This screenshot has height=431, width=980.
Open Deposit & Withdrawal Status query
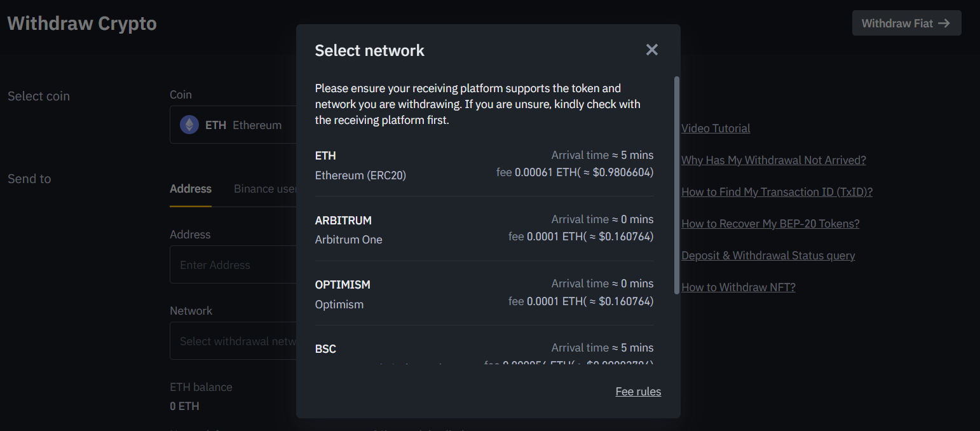[x=768, y=255]
